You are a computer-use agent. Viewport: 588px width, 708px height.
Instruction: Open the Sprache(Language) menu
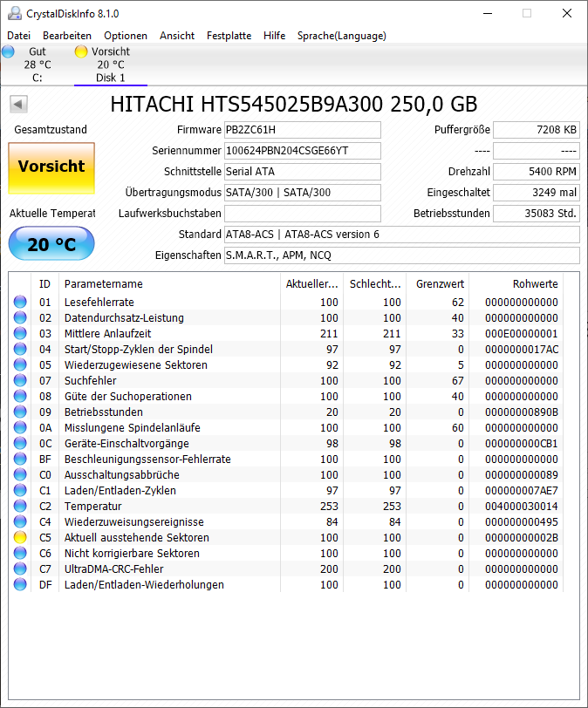click(342, 36)
